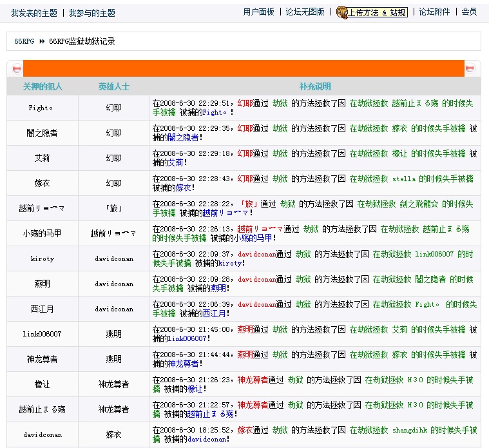Click blue Fight。 name in 22:29:51 entry

point(215,112)
